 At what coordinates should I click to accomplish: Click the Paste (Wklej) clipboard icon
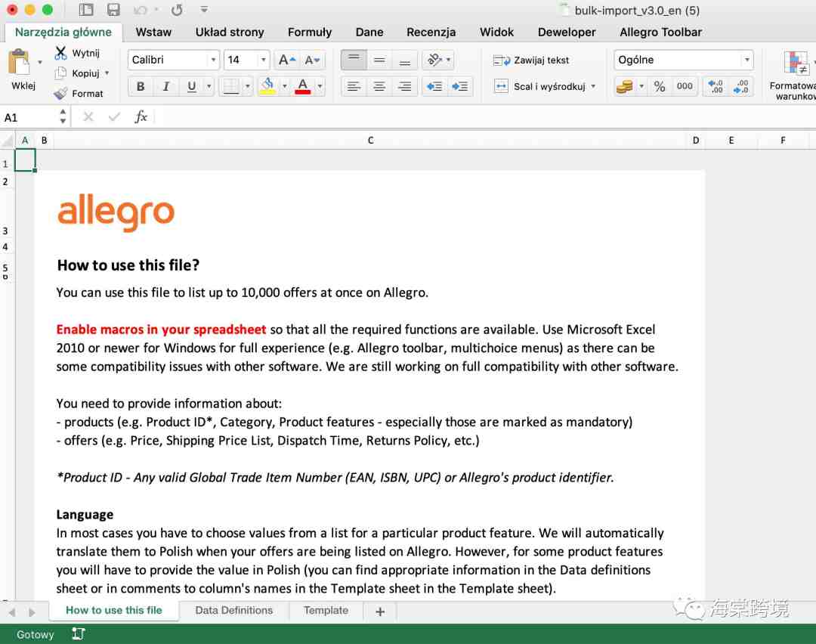[20, 62]
